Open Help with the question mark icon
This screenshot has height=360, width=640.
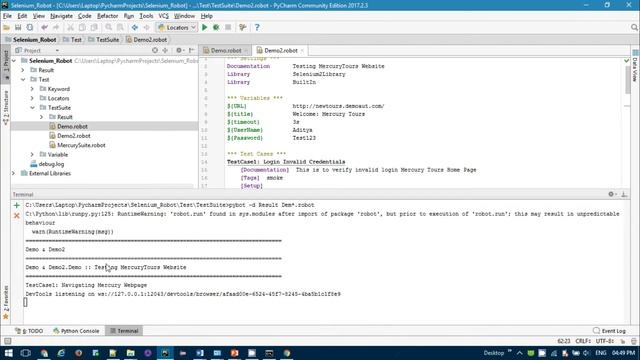coord(257,27)
